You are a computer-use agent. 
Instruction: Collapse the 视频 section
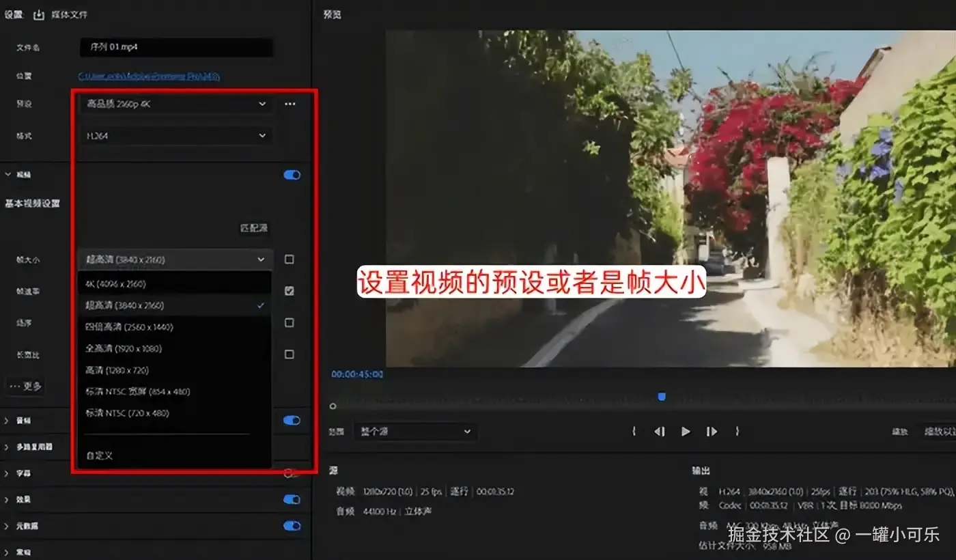tap(8, 175)
